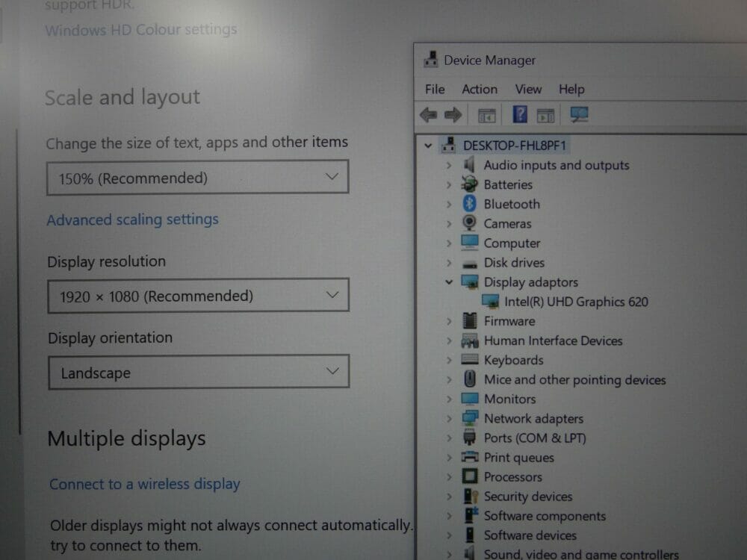
Task: Click the Show/Hide action pane toolbar icon
Action: pyautogui.click(x=545, y=115)
